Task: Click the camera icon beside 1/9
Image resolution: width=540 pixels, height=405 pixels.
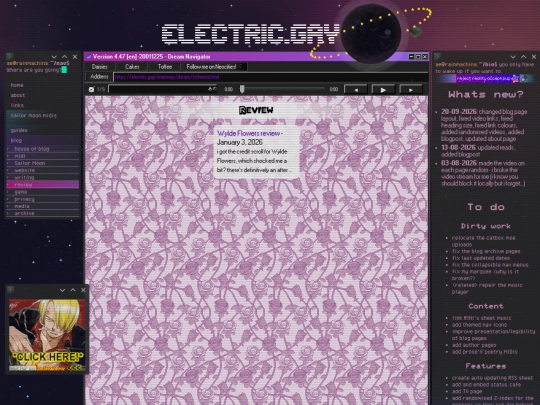Action: coord(91,89)
